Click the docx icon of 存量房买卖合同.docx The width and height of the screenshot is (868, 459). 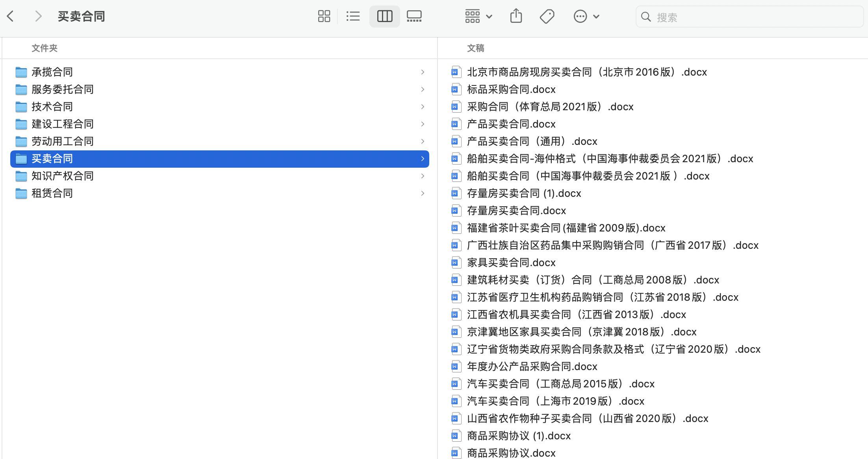pos(456,211)
